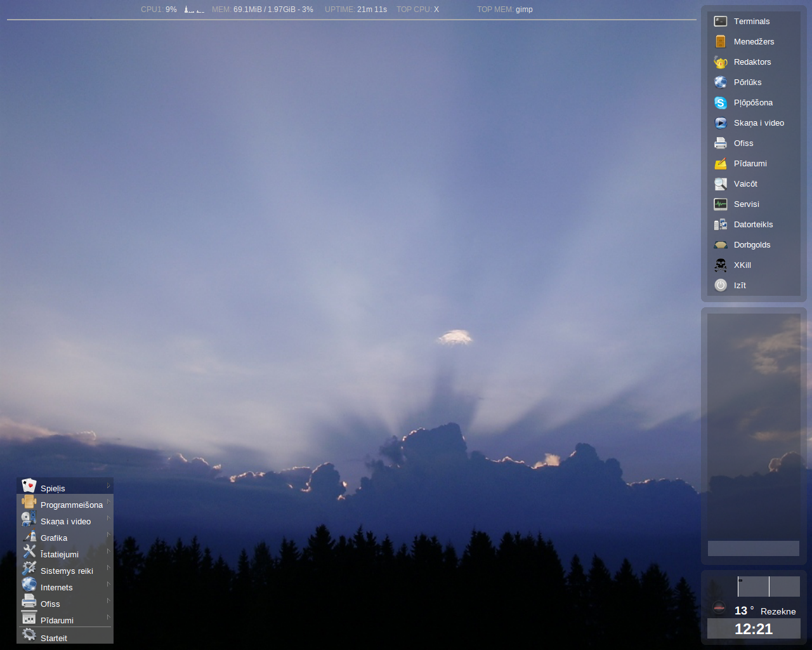The height and width of the screenshot is (650, 812).
Task: Click the TOP CPU: X readout
Action: click(x=417, y=10)
